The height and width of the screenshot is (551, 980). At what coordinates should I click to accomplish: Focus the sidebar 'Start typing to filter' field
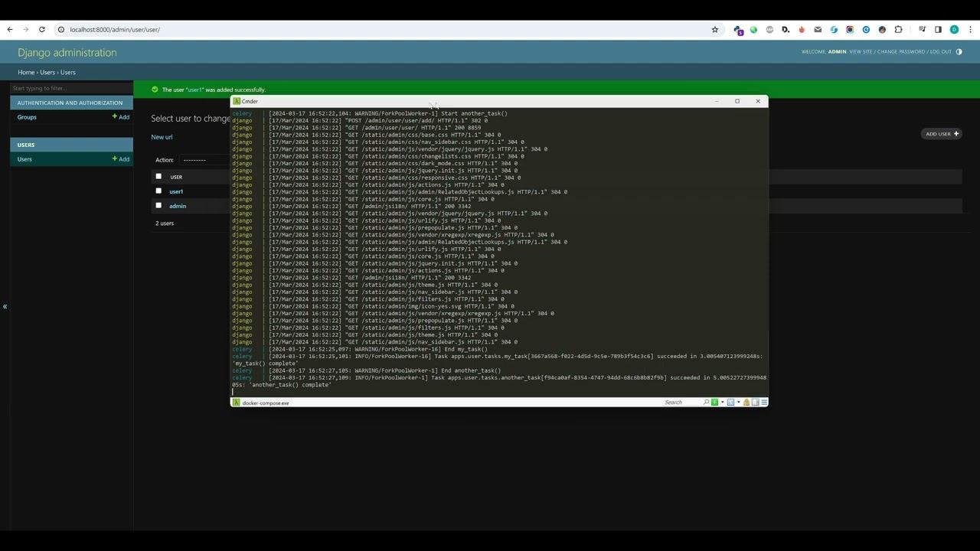(x=71, y=88)
